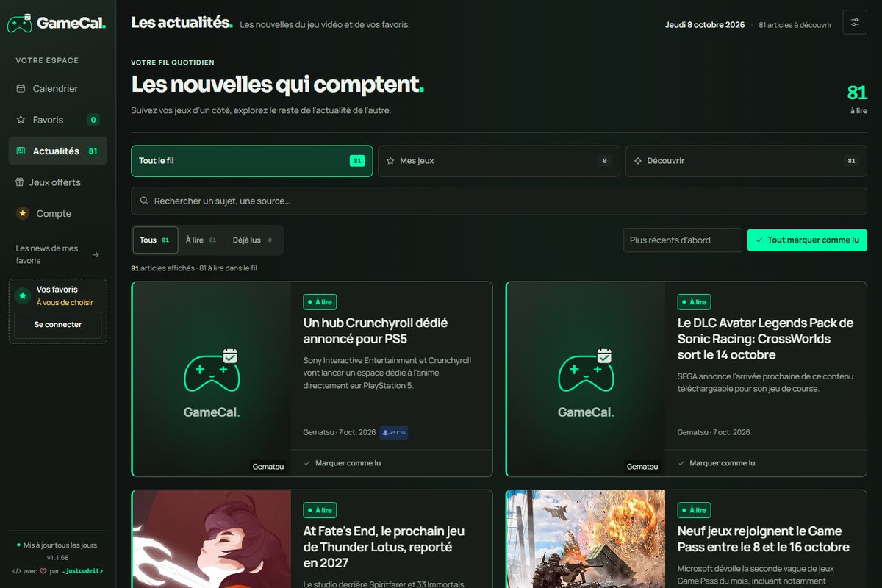Click checkmark icon on Tout marquer comme lu

pos(759,240)
